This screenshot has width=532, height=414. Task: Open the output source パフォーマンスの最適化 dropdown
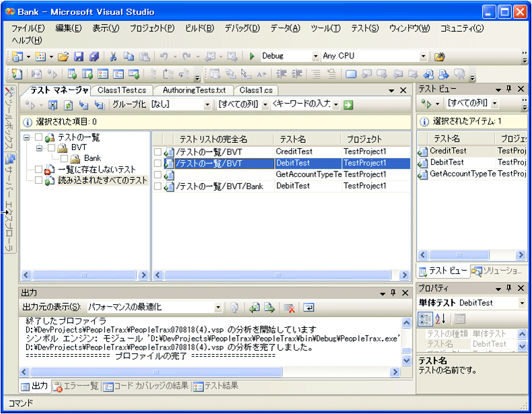pyautogui.click(x=218, y=308)
